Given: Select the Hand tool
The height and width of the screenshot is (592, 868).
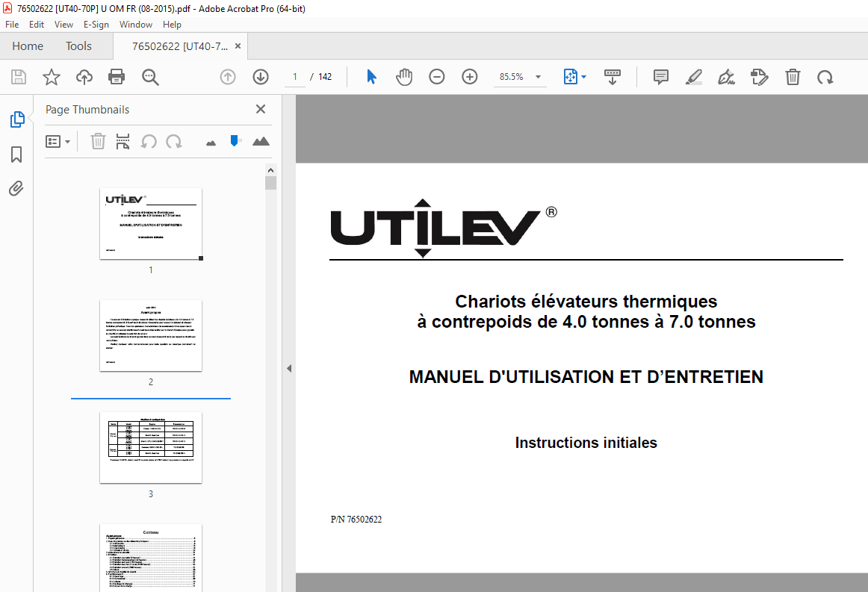Looking at the screenshot, I should (x=404, y=76).
